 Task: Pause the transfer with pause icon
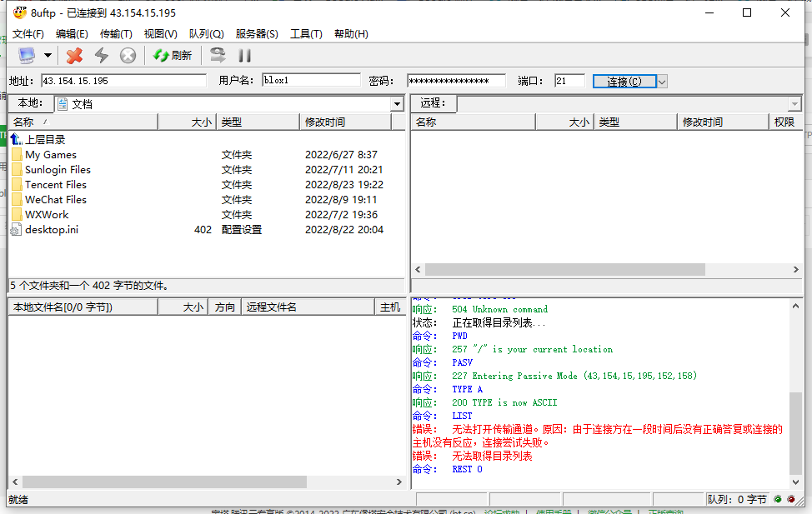click(x=245, y=55)
